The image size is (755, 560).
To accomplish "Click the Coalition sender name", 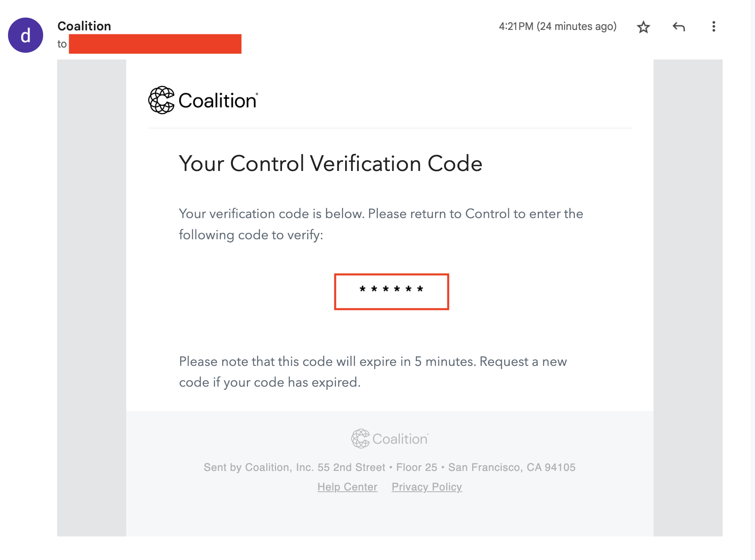I will click(x=84, y=26).
